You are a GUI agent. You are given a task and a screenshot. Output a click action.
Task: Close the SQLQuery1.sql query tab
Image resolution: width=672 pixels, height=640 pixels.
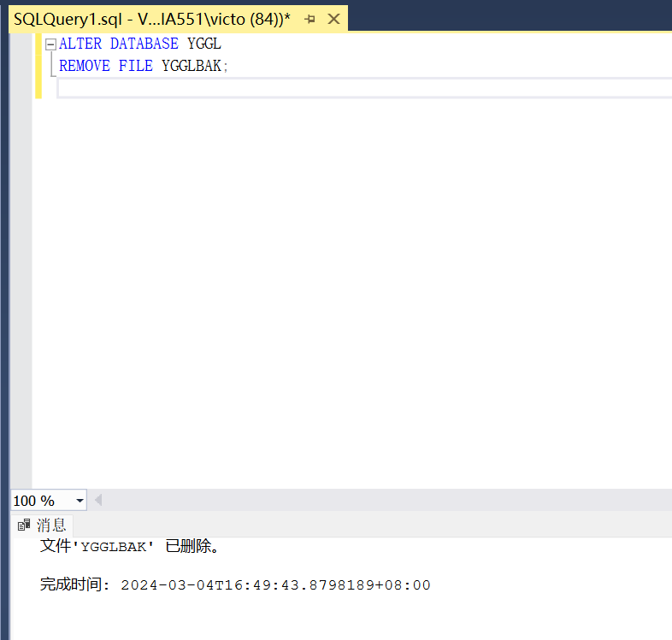coord(333,19)
